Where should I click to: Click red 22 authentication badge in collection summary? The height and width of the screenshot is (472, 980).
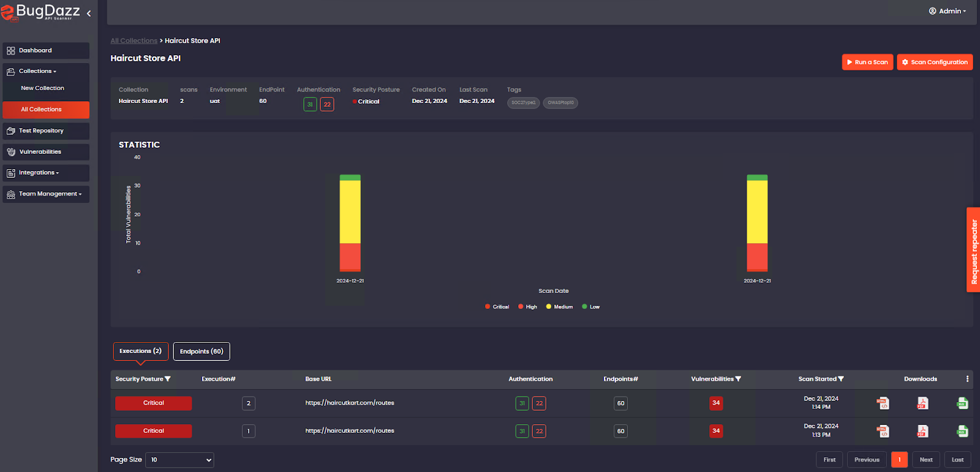327,104
